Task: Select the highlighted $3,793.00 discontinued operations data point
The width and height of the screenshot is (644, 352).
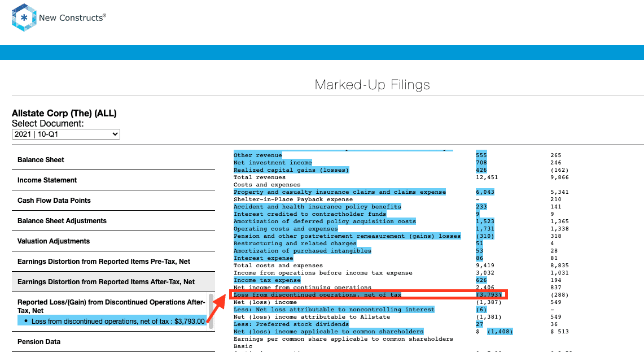Action: (x=112, y=321)
